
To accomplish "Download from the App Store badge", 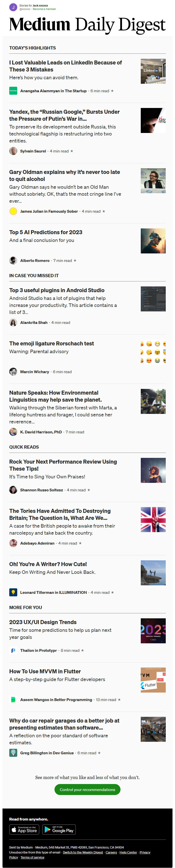I will click(x=24, y=829).
